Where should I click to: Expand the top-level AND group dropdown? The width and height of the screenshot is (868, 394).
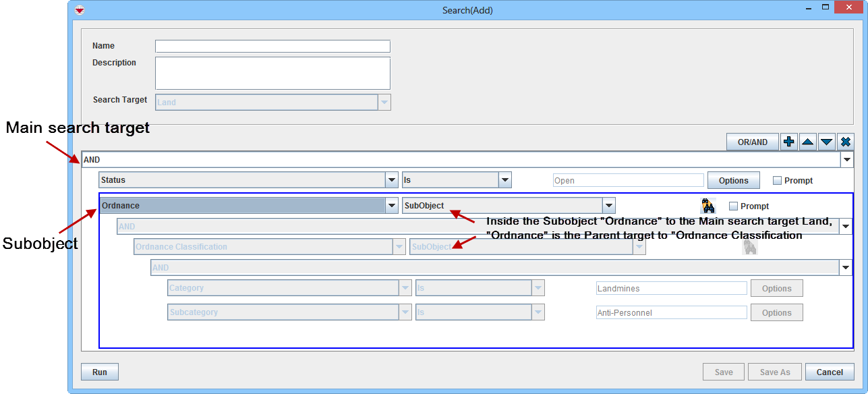coord(846,160)
